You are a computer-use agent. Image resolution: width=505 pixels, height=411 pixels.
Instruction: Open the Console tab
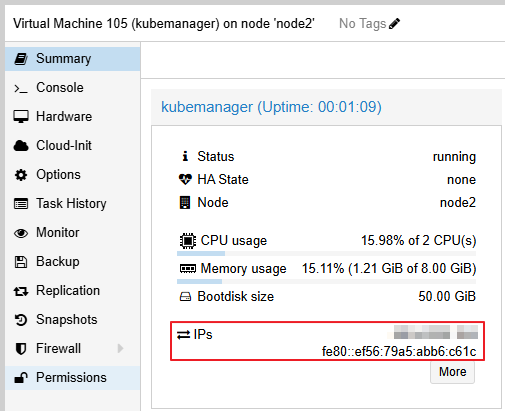click(73, 88)
